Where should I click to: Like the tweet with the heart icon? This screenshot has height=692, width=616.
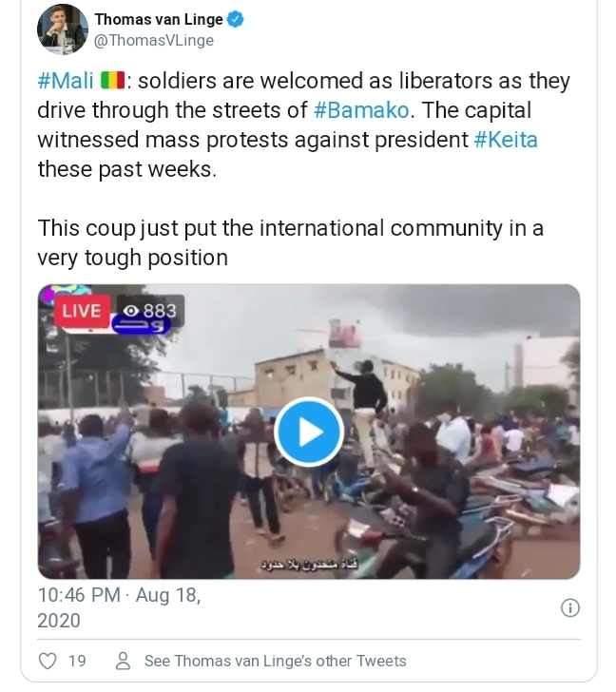[47, 661]
